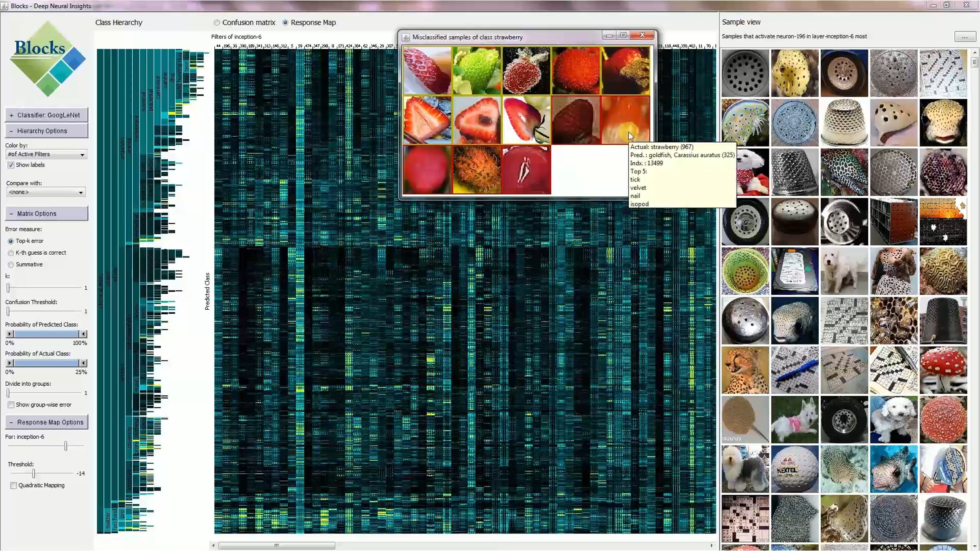Enable Show group-wise error
The height and width of the screenshot is (551, 980).
click(x=11, y=405)
